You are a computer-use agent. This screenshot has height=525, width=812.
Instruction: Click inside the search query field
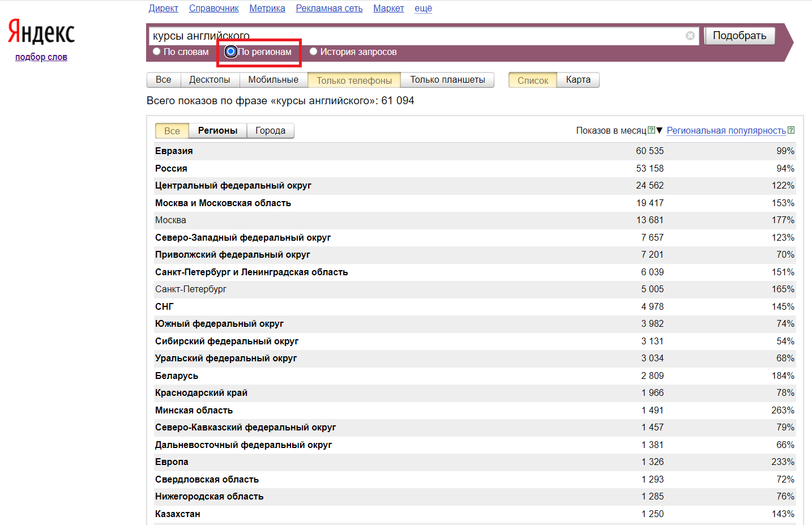(396, 35)
